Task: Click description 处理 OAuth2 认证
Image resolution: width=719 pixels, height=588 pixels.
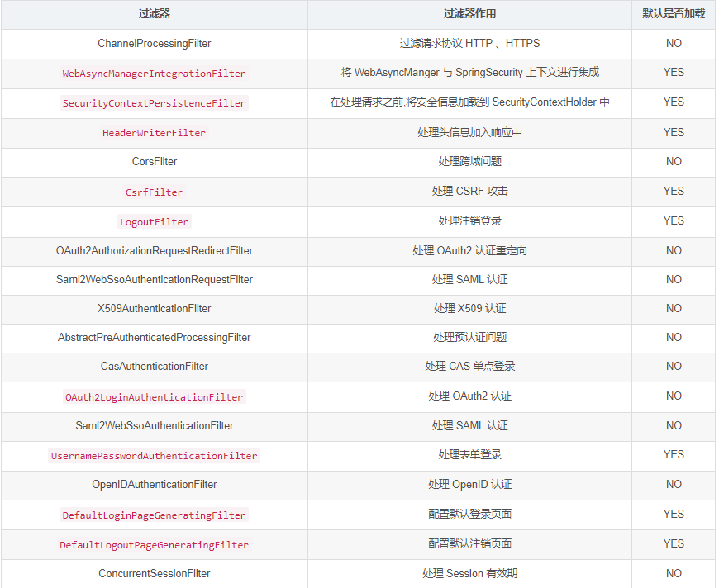Action: [469, 396]
